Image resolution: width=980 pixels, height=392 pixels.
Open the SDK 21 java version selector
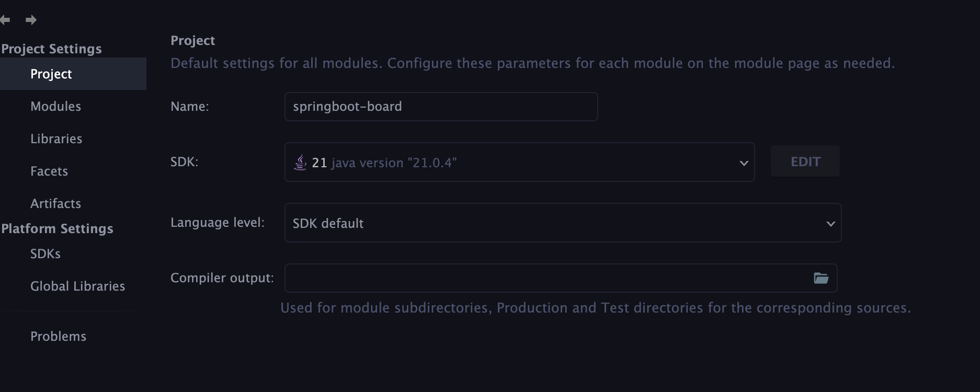pyautogui.click(x=519, y=162)
